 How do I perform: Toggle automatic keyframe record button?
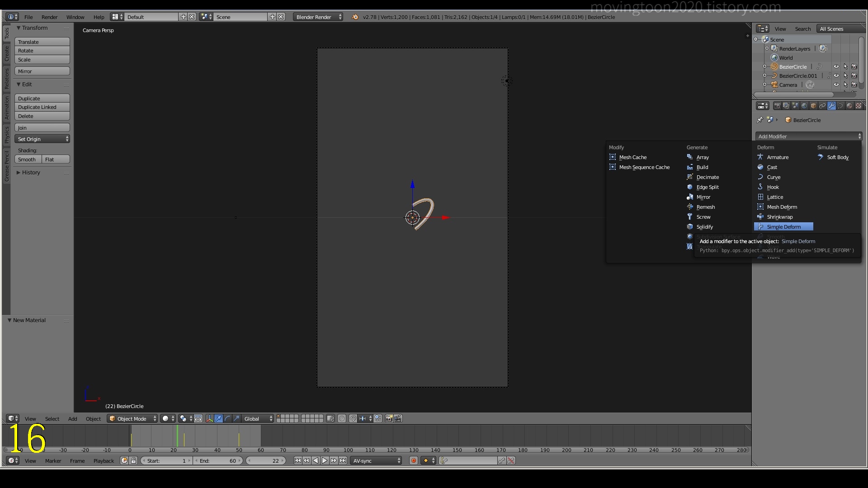(413, 460)
